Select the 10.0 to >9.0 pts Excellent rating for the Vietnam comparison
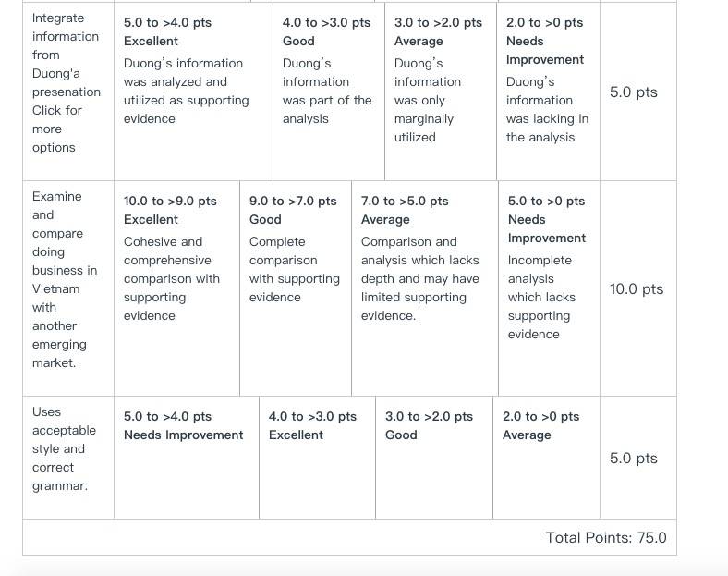The height and width of the screenshot is (576, 728). point(176,288)
